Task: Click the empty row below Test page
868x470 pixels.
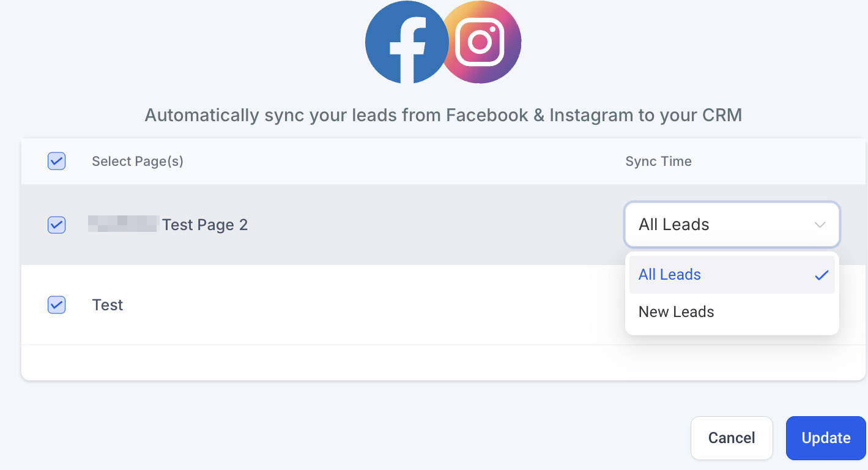Action: point(443,362)
